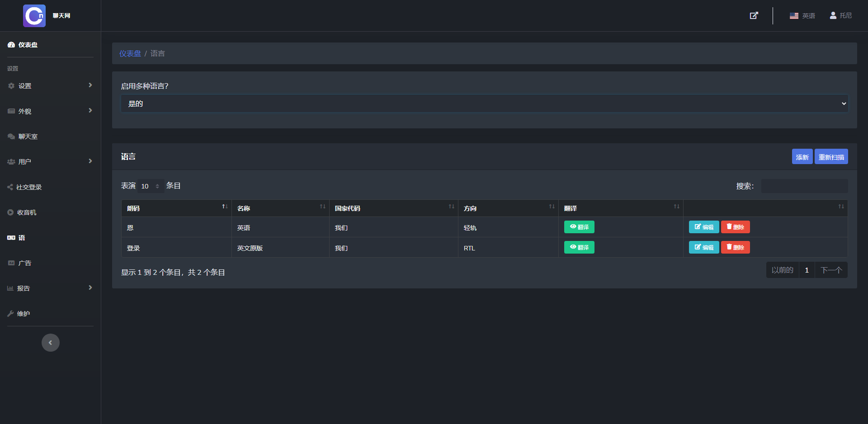This screenshot has width=868, height=424.
Task: Sort table by 代码 column header
Action: click(176, 208)
